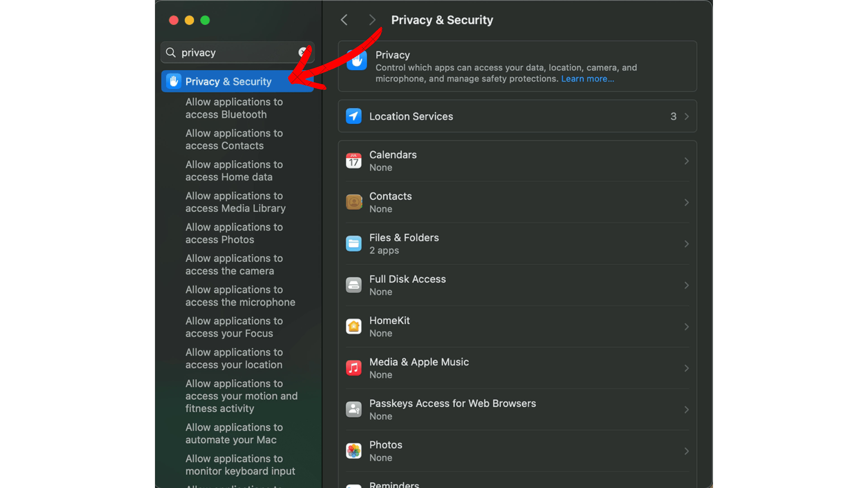Click the Media & Apple Music label
Viewport: 868px width, 488px height.
click(x=419, y=362)
